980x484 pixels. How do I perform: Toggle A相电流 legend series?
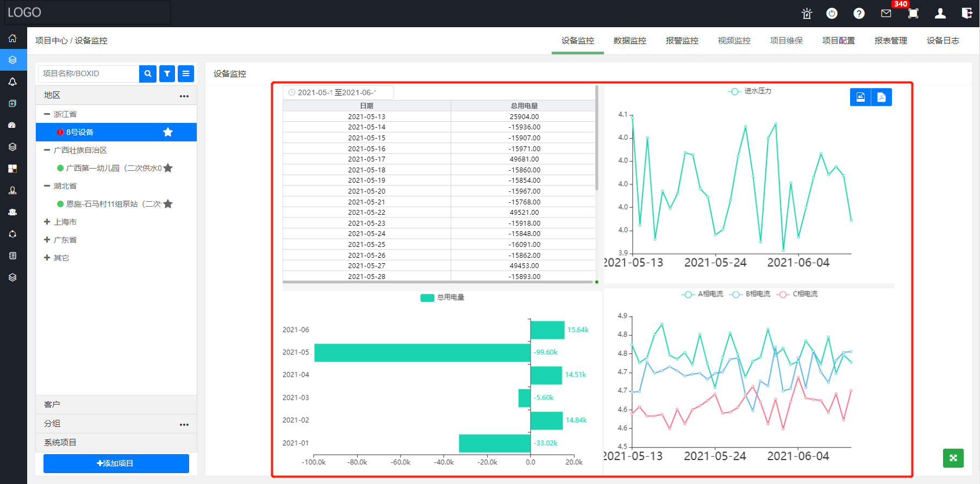(x=702, y=294)
